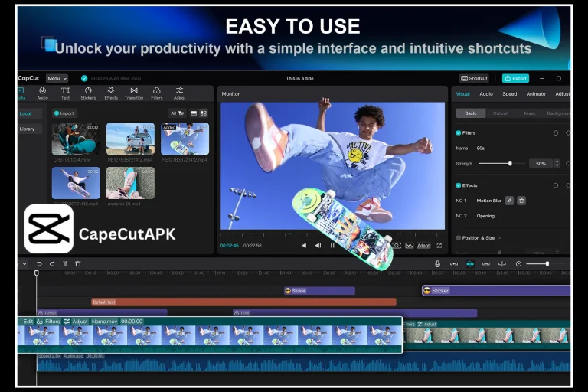Select the Opening effect entry
The height and width of the screenshot is (392, 588).
(x=485, y=216)
